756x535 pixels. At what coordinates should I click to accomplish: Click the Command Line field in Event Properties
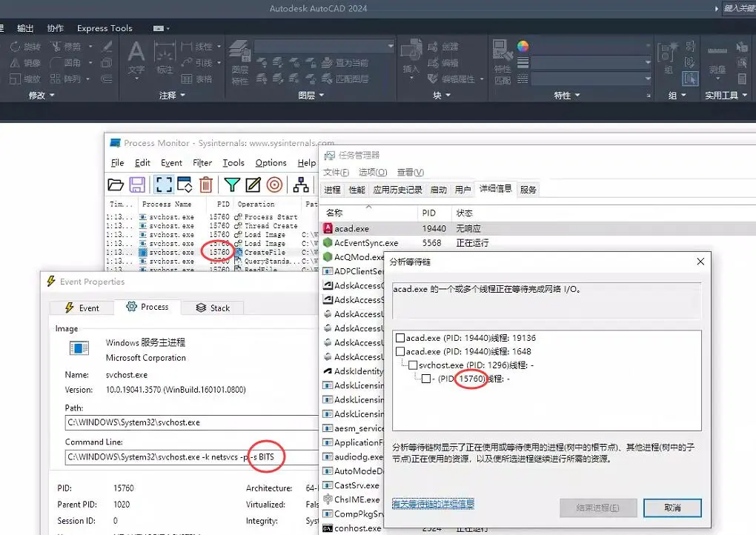(193, 457)
